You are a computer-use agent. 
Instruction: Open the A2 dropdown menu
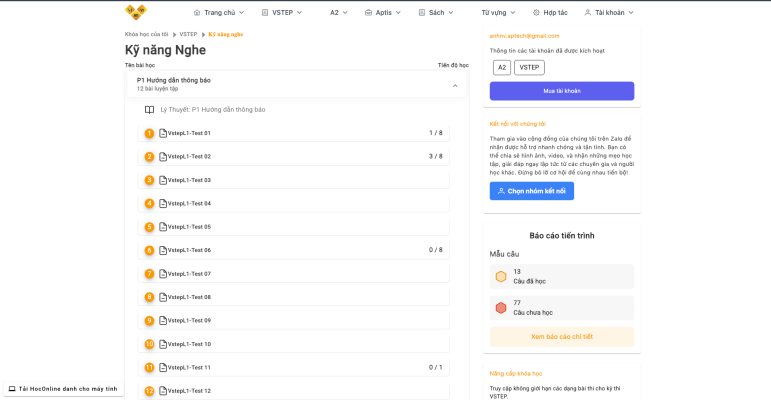pos(338,12)
